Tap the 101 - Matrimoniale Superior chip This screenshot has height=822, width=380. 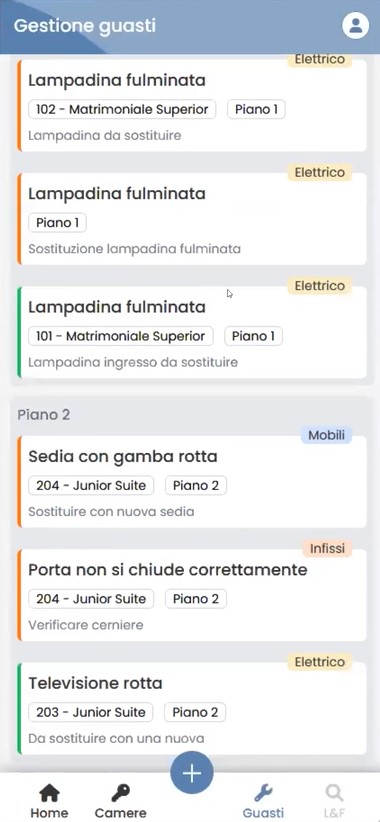(x=121, y=336)
